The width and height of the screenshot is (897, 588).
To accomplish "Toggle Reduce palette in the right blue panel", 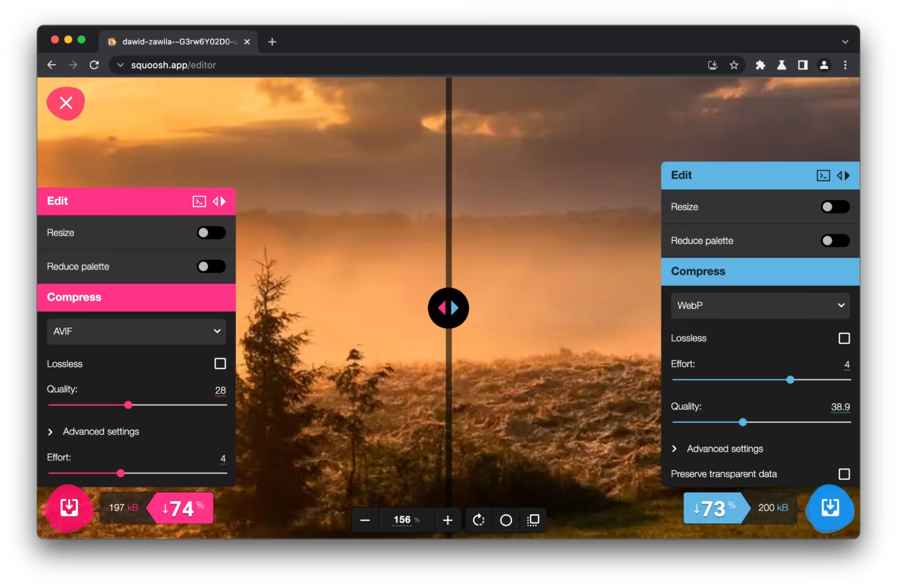I will click(835, 241).
